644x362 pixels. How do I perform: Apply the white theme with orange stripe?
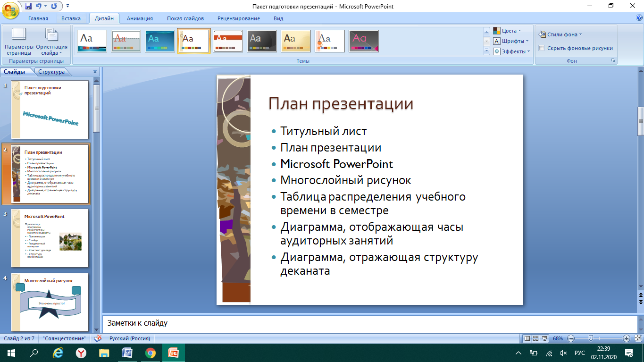point(330,41)
